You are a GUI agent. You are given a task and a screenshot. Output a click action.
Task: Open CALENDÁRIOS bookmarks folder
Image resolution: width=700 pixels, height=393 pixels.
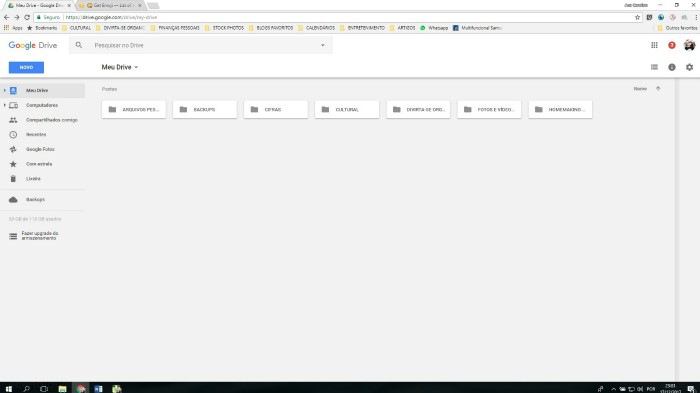316,28
